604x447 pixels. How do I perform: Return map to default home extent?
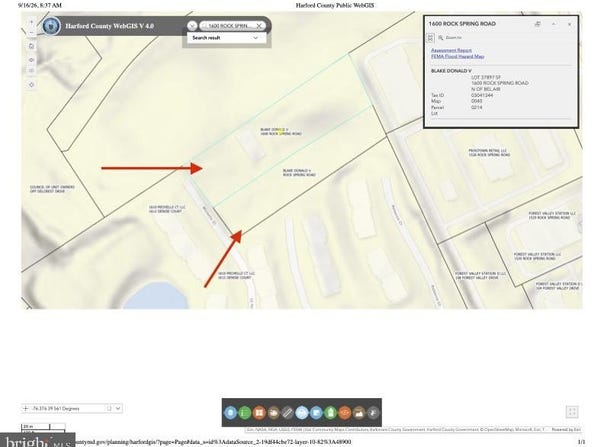pyautogui.click(x=32, y=46)
